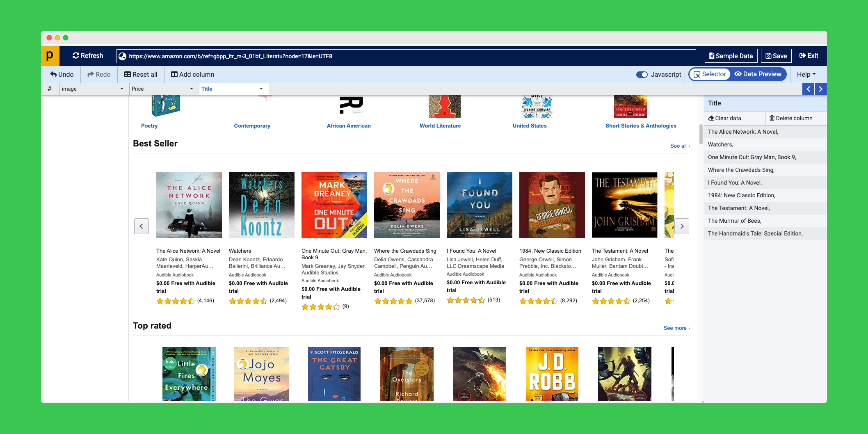The height and width of the screenshot is (434, 868).
Task: Add a new column
Action: (x=192, y=74)
